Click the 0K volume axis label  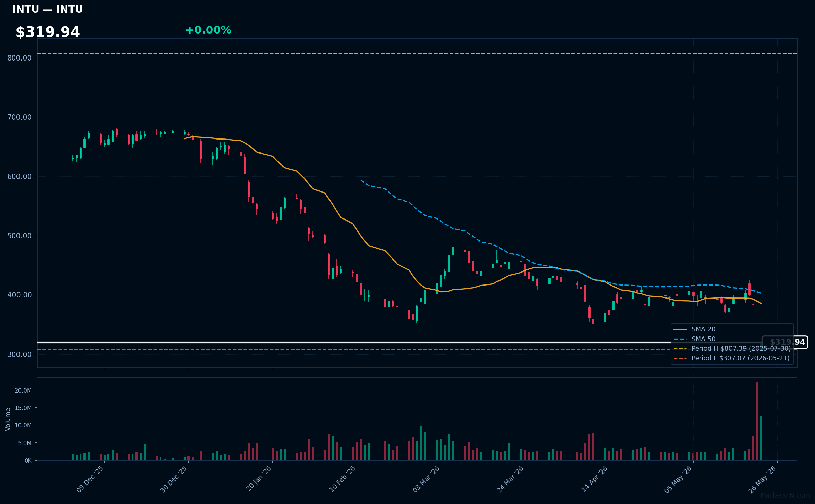pyautogui.click(x=28, y=461)
